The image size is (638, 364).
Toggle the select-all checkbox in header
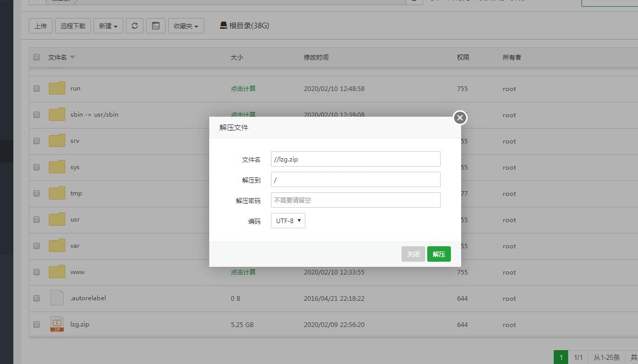(37, 57)
